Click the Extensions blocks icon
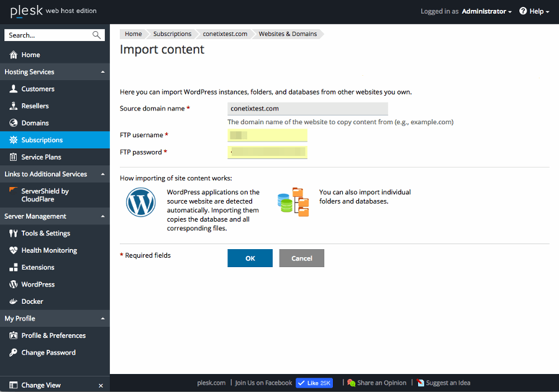 (x=14, y=267)
